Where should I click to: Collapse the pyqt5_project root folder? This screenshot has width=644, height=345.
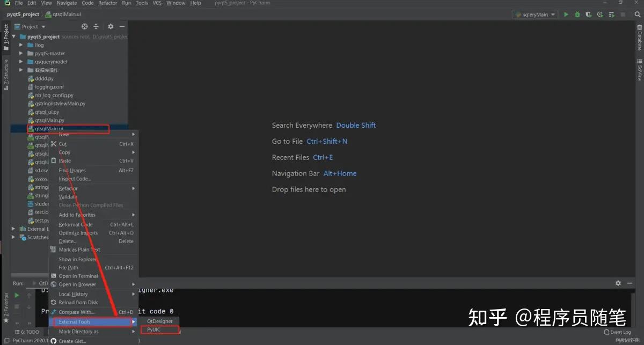click(14, 37)
